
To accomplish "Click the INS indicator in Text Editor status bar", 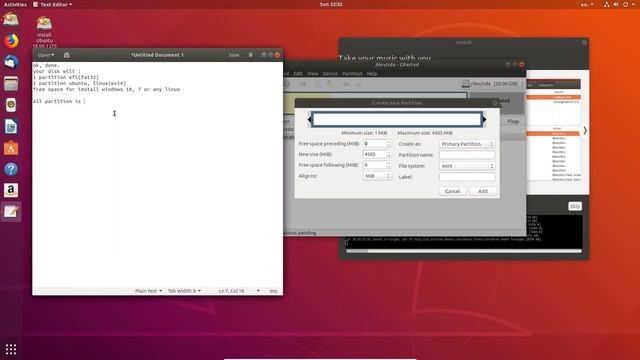I will (273, 291).
